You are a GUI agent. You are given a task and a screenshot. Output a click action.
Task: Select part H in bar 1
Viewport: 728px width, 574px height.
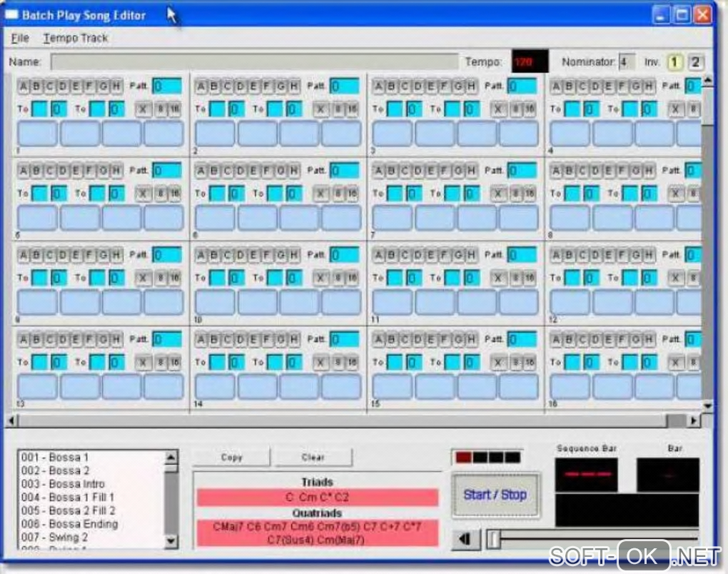[x=116, y=86]
